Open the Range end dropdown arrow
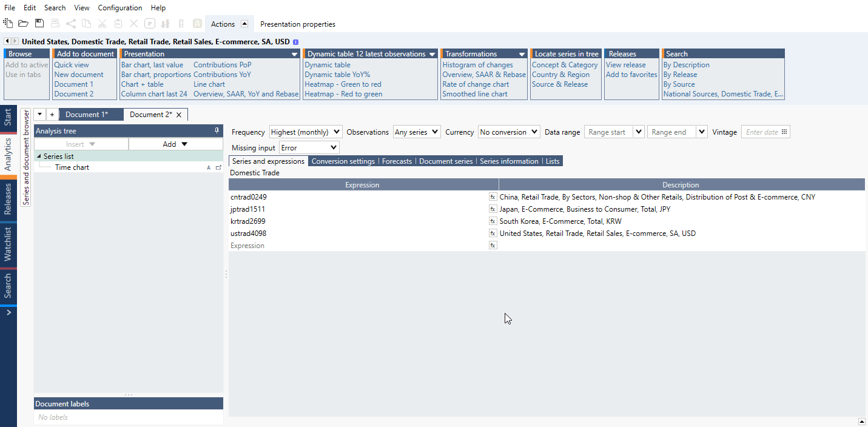Screen dimensions: 868x427 coord(702,132)
